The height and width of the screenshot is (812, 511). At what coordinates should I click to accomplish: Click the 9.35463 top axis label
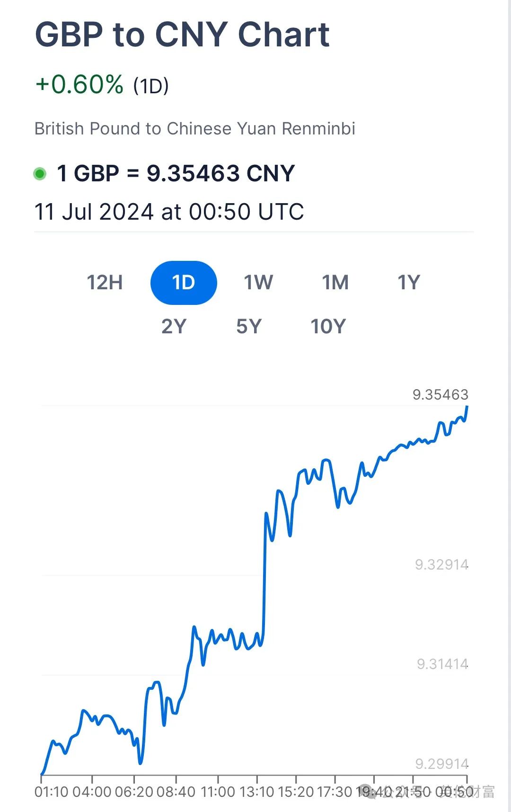(440, 394)
